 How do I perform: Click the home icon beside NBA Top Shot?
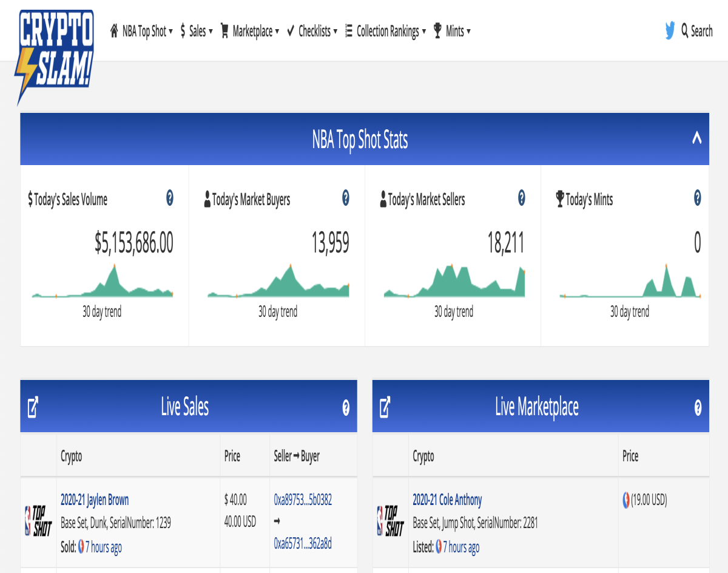point(114,30)
